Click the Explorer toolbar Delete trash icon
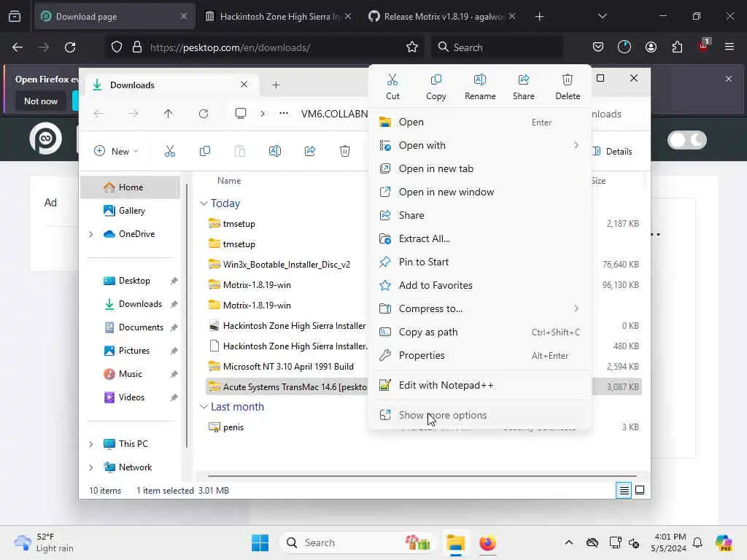This screenshot has width=747, height=560. [345, 152]
